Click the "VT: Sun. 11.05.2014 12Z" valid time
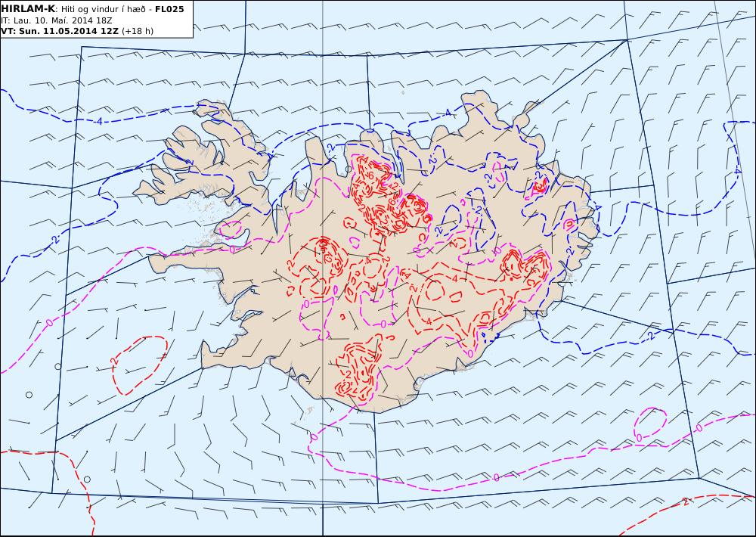 pyautogui.click(x=59, y=31)
